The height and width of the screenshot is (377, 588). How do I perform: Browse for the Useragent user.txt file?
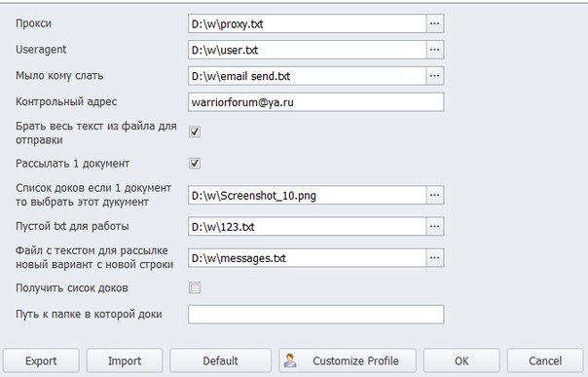(435, 50)
